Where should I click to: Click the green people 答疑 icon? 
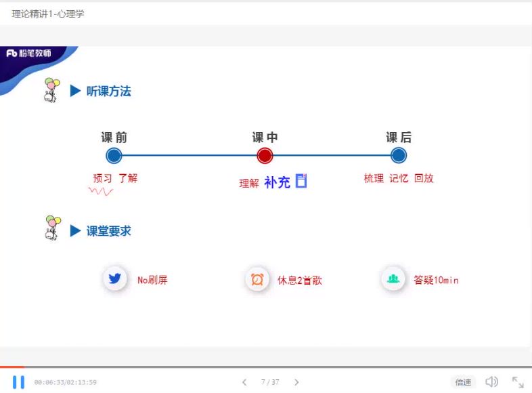coord(393,279)
